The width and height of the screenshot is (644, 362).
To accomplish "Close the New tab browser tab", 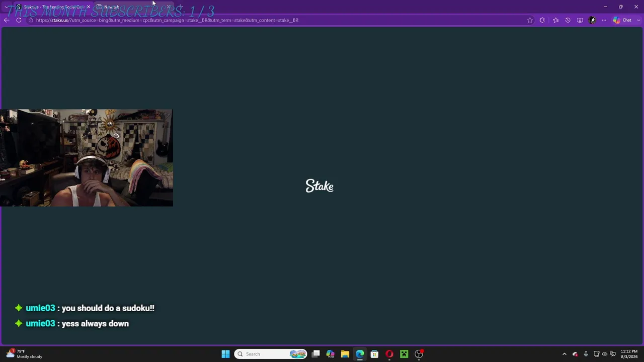I will tap(169, 7).
